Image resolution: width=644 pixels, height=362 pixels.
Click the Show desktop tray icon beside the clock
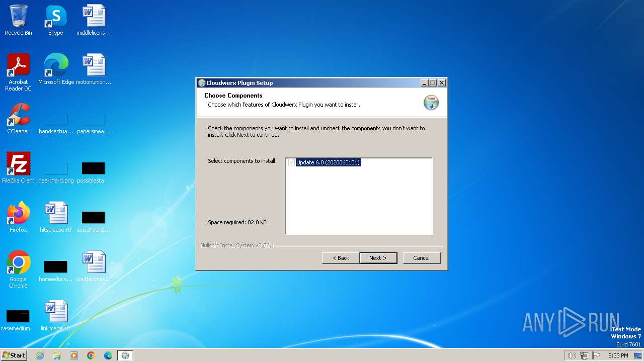638,355
